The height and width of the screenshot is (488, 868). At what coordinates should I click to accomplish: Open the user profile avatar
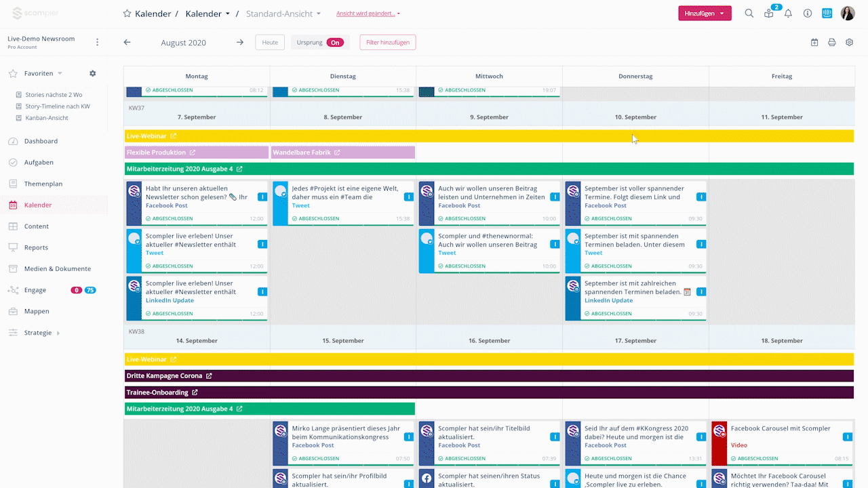pos(848,14)
